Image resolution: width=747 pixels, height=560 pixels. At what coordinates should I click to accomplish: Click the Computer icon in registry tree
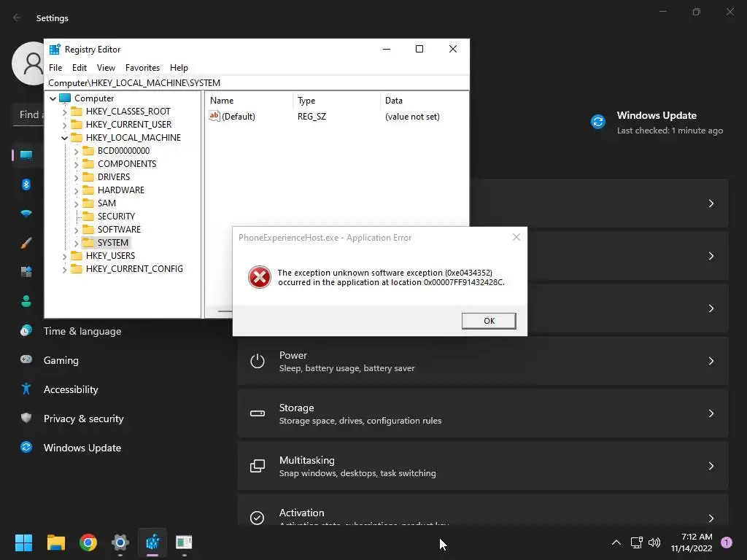point(65,98)
